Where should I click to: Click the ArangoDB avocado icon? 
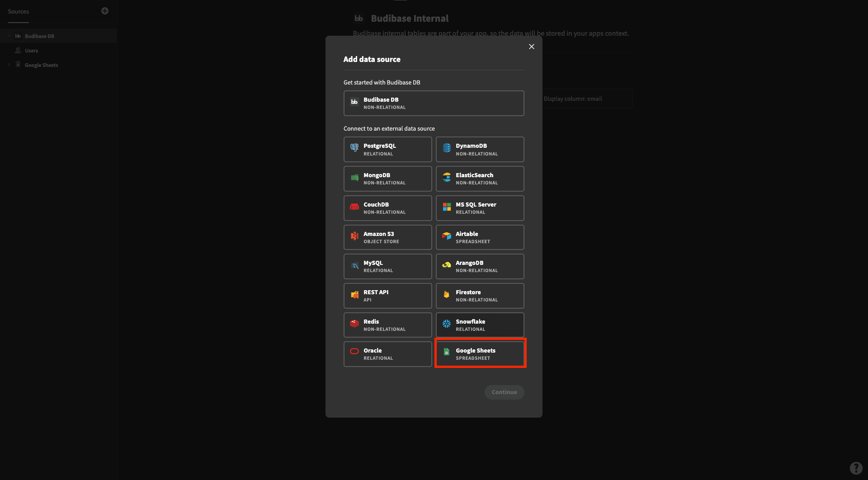click(x=447, y=265)
